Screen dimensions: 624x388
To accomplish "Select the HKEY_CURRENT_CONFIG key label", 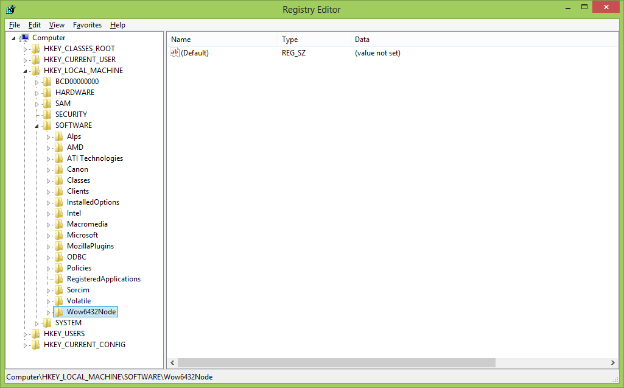I will 84,345.
